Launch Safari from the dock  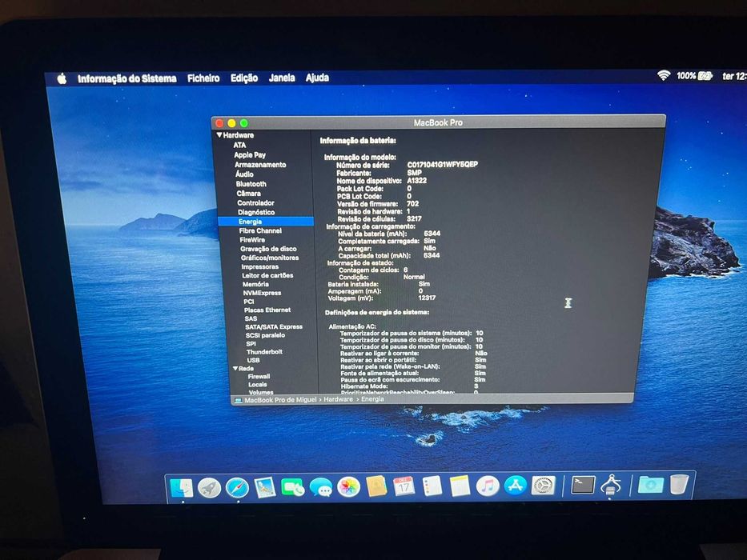237,488
